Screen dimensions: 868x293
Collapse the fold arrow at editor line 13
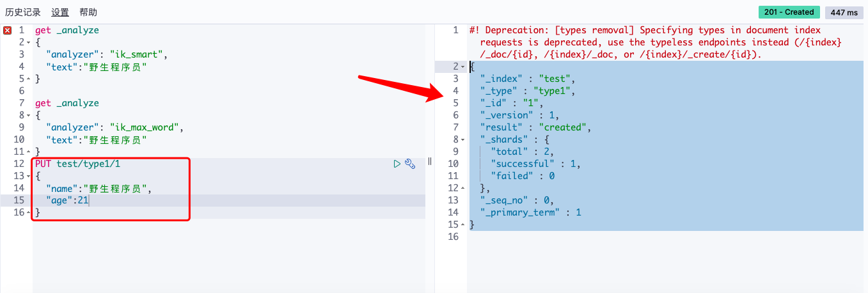pyautogui.click(x=29, y=176)
